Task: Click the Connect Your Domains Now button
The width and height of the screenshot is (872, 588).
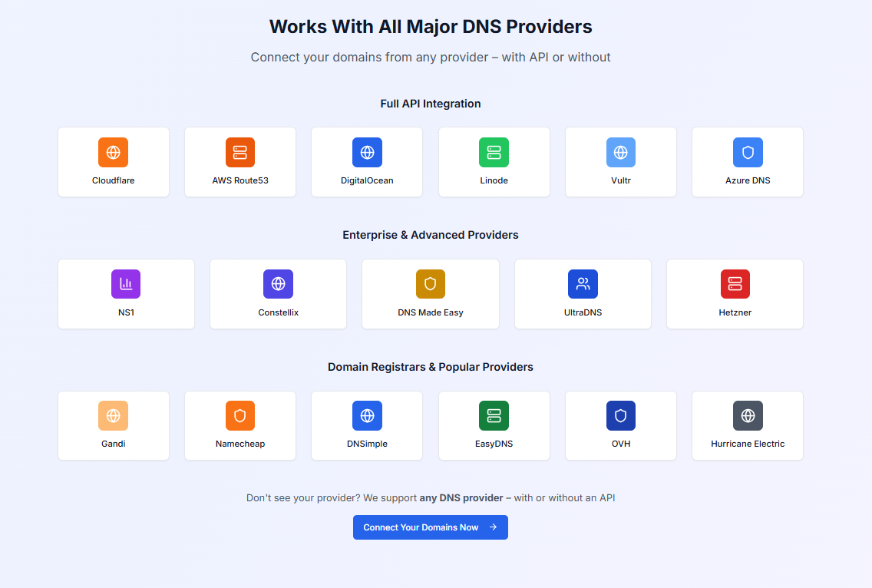Action: (x=431, y=527)
